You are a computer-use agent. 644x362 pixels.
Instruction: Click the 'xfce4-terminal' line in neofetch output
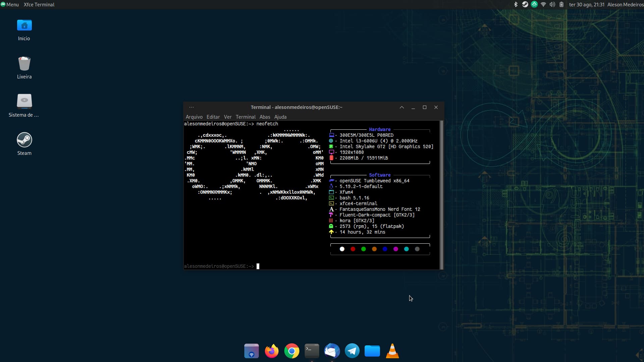coord(358,203)
